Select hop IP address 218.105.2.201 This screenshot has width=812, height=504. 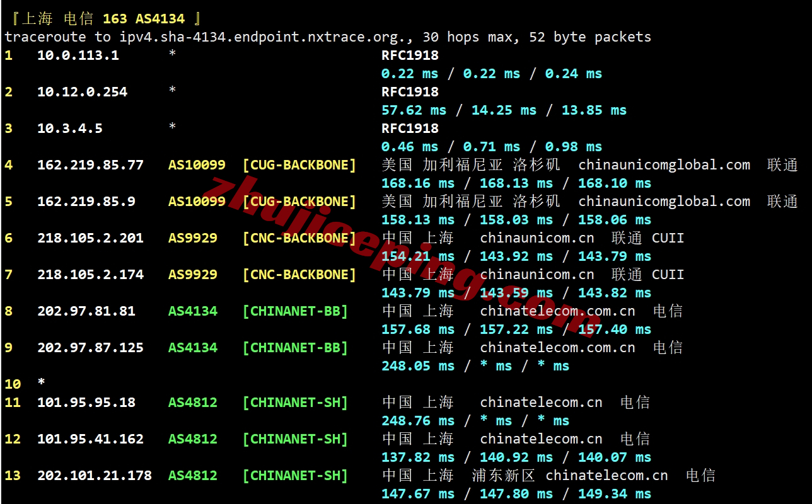click(x=91, y=238)
